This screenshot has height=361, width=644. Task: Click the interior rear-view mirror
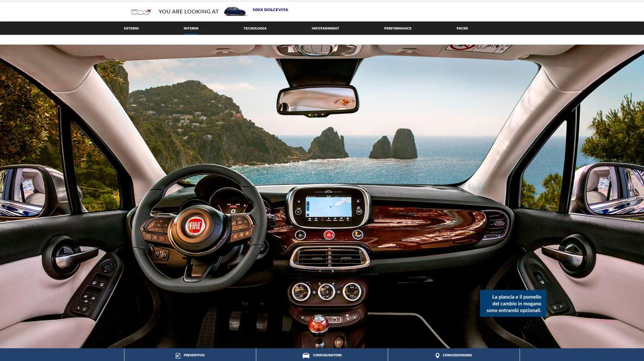[317, 100]
